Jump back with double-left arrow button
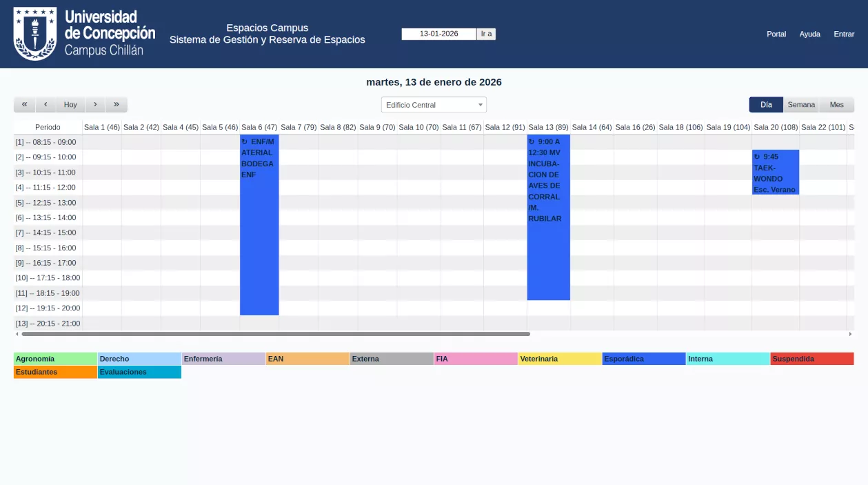The image size is (868, 485). (24, 105)
